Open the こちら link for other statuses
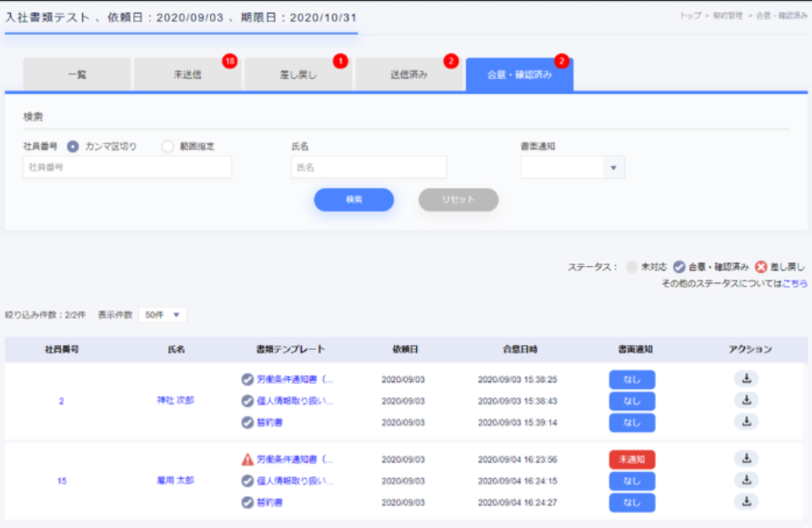Viewport: 812px width, 528px height. click(793, 283)
